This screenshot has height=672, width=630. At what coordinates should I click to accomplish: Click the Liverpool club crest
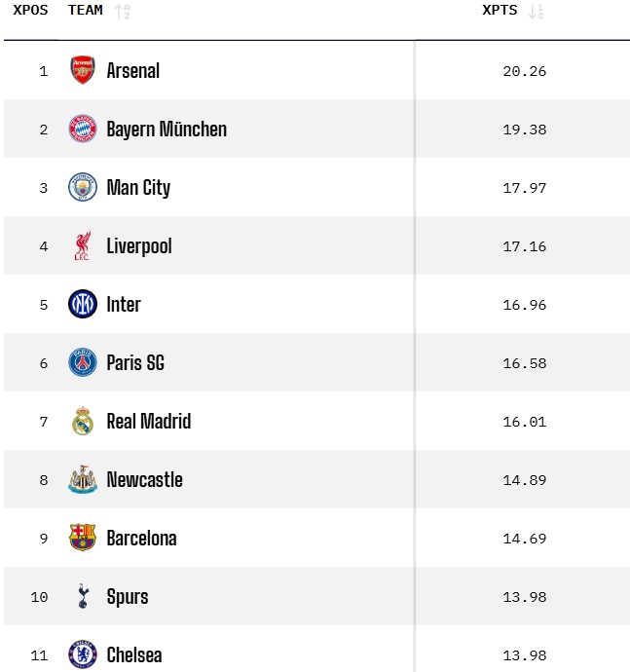[x=83, y=245]
